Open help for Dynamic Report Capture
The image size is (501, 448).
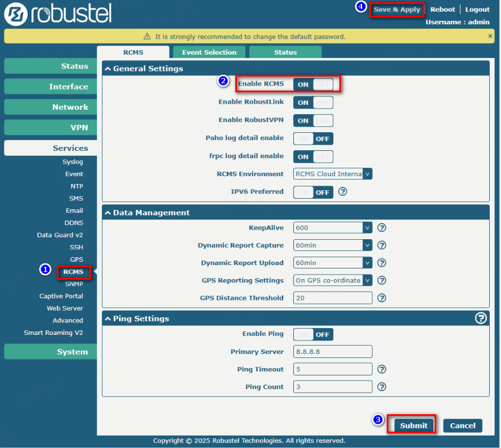(382, 245)
